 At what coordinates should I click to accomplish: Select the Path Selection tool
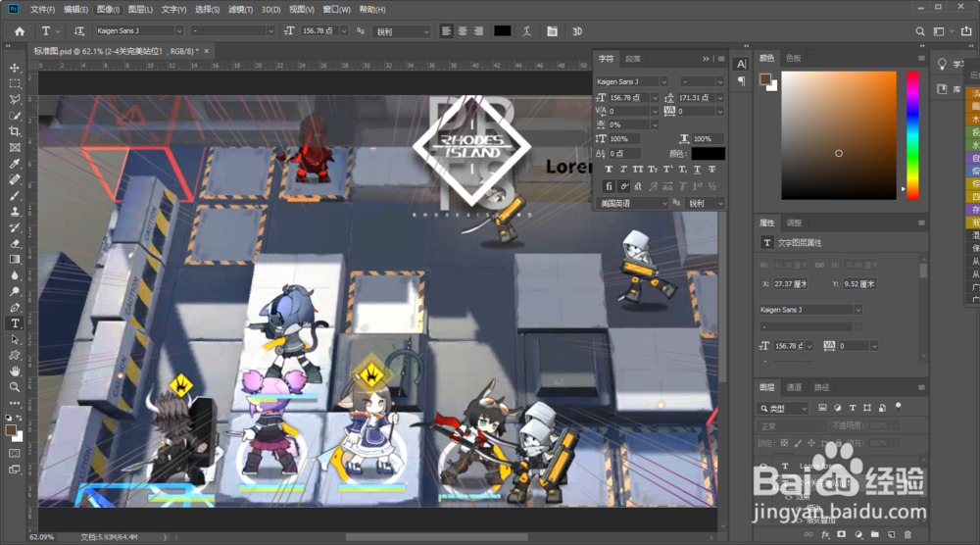(15, 339)
